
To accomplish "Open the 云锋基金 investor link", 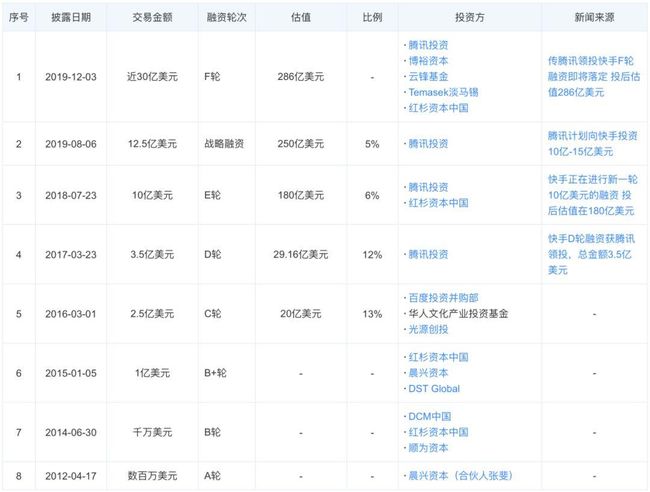I will 428,77.
